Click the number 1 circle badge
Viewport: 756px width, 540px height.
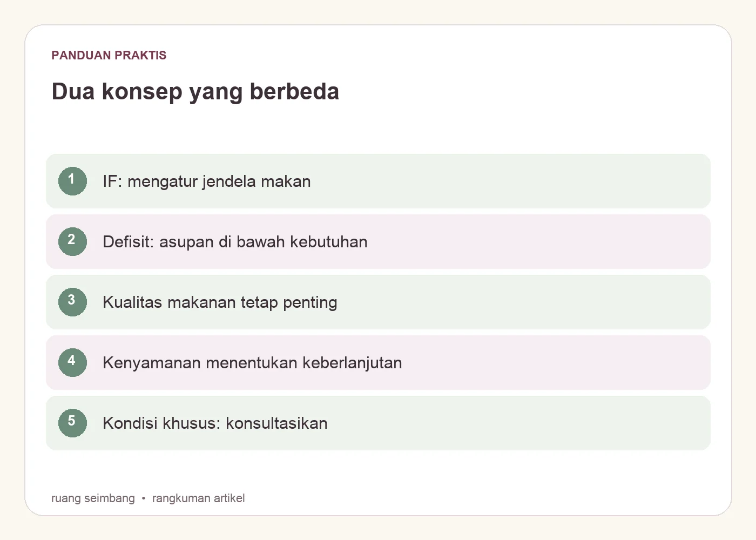(x=72, y=181)
